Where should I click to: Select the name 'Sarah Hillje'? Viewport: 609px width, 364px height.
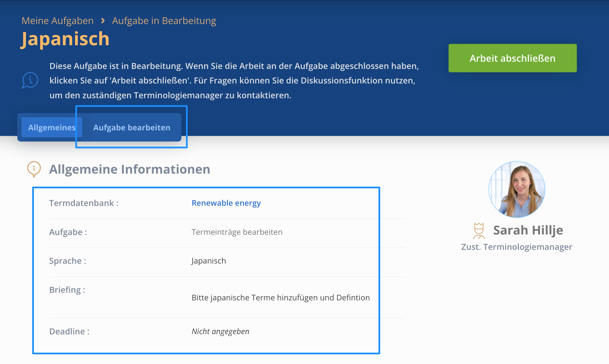click(x=528, y=230)
